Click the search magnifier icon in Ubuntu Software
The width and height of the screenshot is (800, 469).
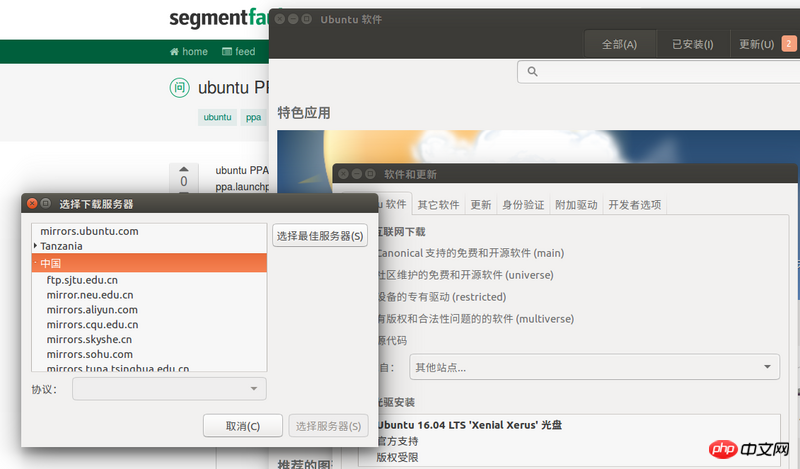532,71
